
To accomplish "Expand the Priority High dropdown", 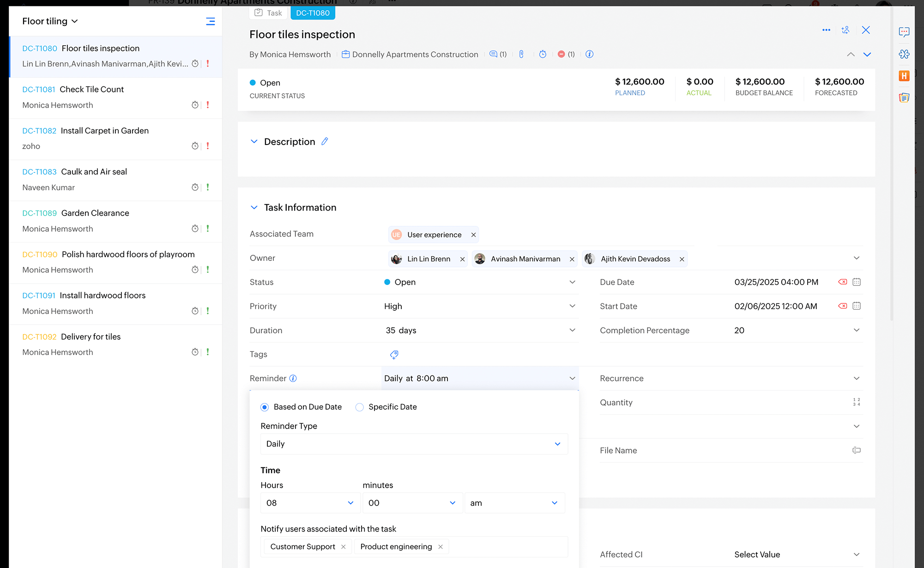I will tap(572, 306).
